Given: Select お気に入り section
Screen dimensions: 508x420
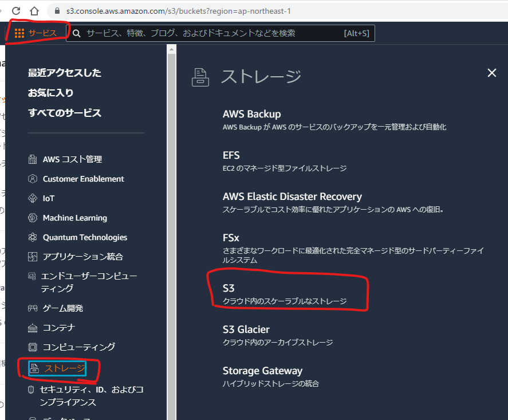Looking at the screenshot, I should coord(50,93).
